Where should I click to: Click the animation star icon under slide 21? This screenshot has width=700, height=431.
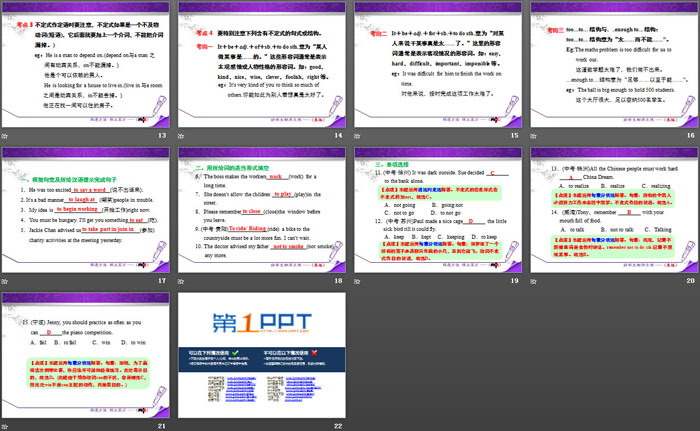[5, 427]
